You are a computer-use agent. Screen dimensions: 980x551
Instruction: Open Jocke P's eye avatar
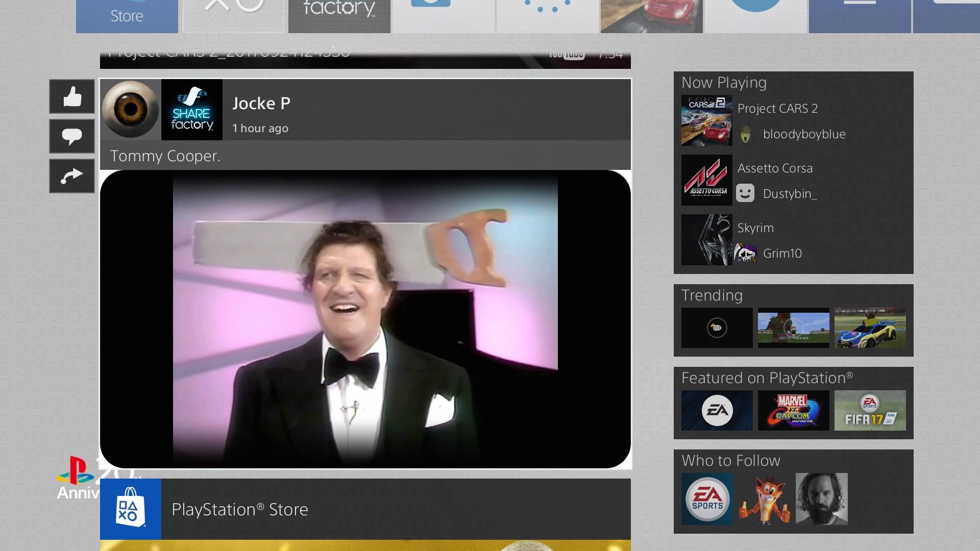tap(131, 109)
